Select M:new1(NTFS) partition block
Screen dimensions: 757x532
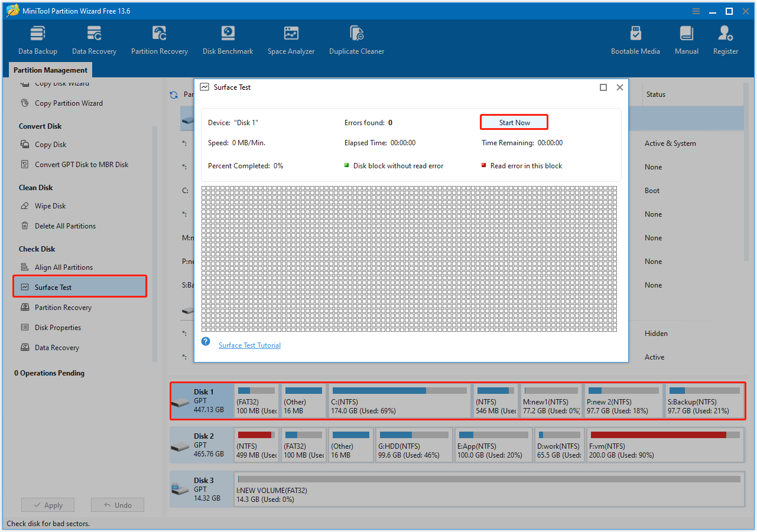[551, 401]
